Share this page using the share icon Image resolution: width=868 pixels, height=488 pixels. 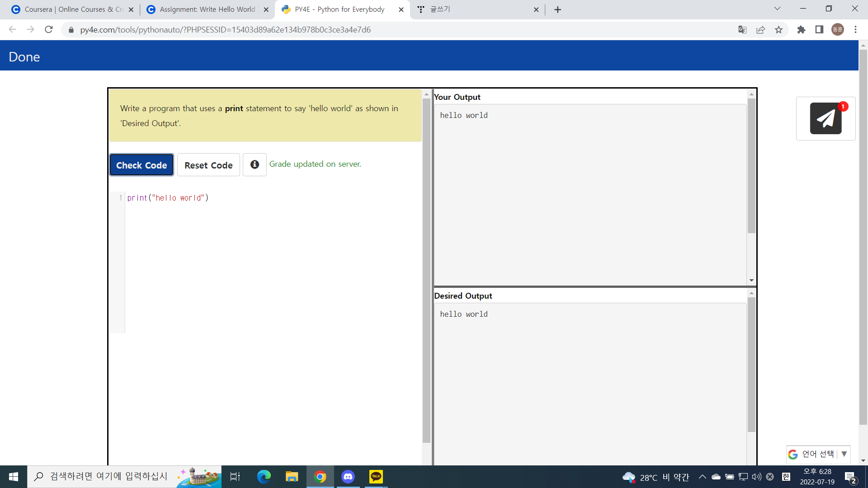760,30
